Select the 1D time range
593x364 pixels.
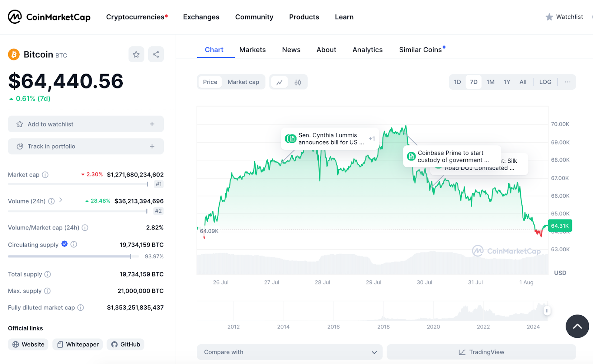(x=457, y=82)
